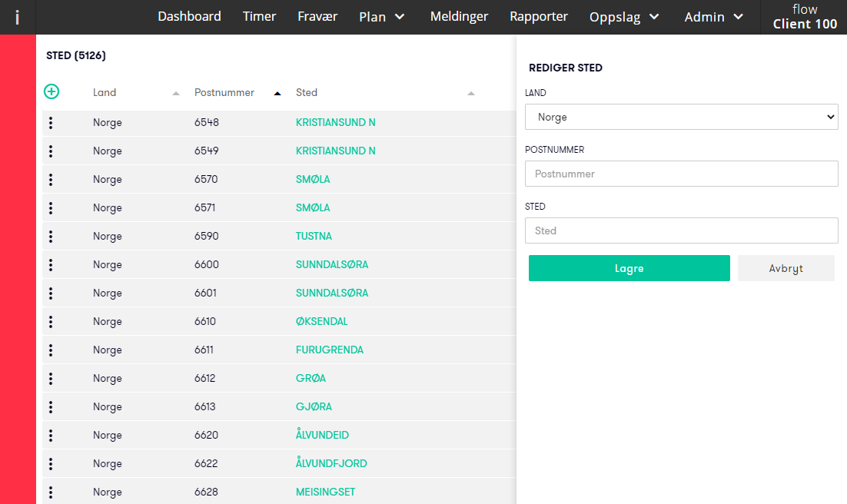The image size is (847, 504).
Task: Open row menu for postnummer 6601
Action: point(51,293)
